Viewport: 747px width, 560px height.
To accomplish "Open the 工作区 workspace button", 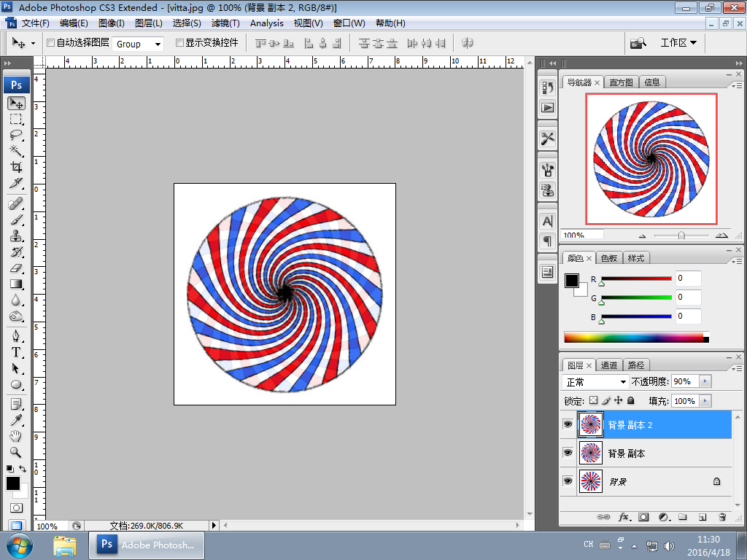I will [678, 43].
